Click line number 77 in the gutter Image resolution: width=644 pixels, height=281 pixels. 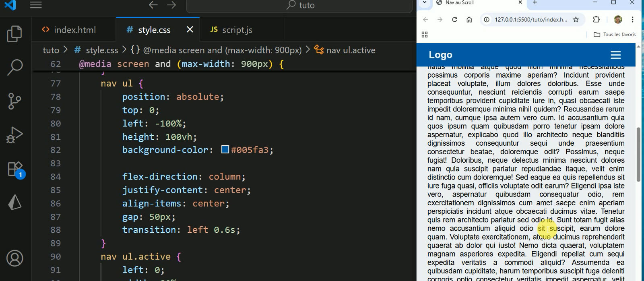pos(56,83)
